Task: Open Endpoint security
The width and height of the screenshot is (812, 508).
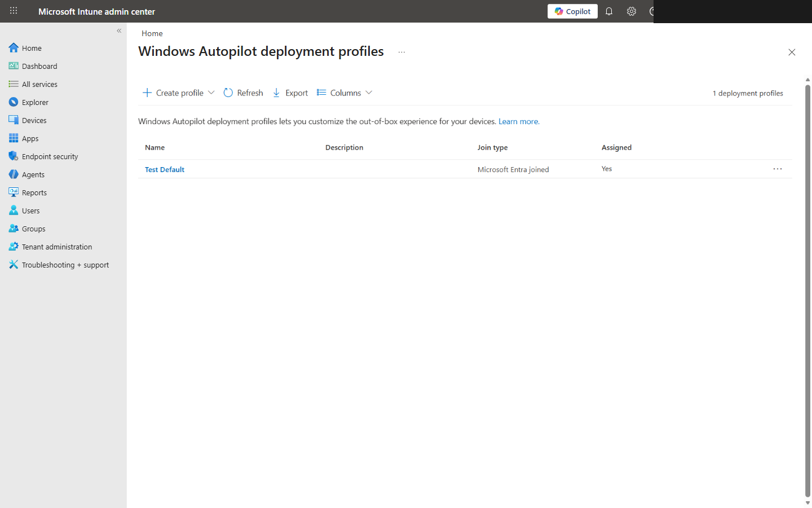Action: tap(50, 156)
